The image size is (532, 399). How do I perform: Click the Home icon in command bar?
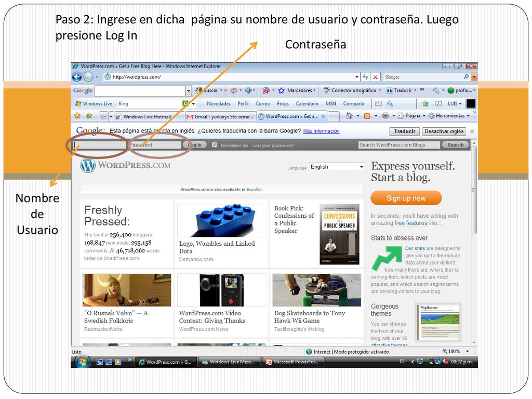(349, 116)
